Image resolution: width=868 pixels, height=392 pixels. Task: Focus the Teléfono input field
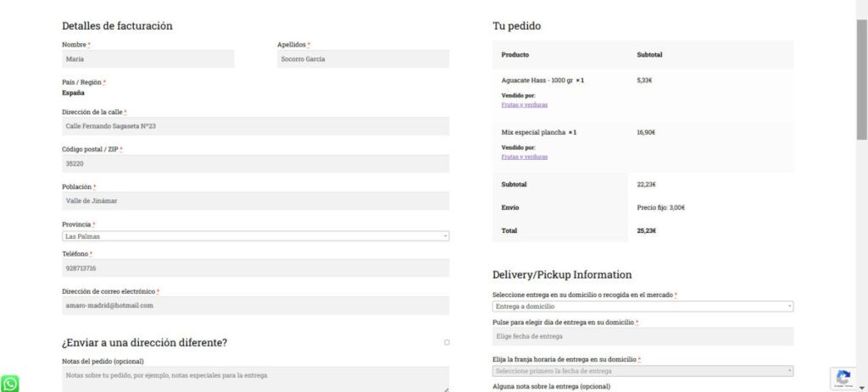pyautogui.click(x=255, y=268)
